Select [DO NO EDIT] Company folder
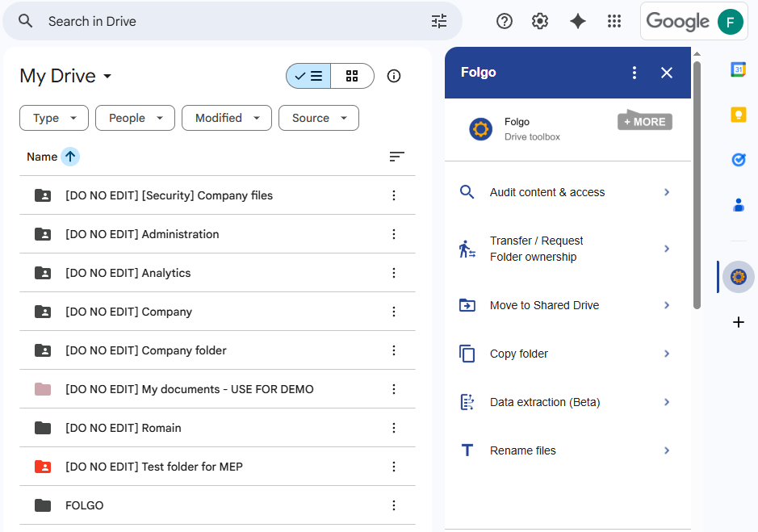Viewport: 758px width, 532px height. tap(217, 312)
